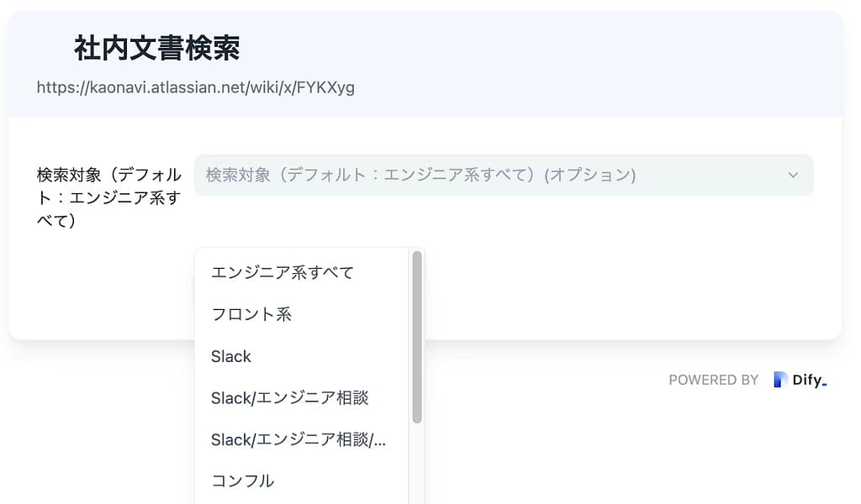Click the Dify wordmark text
Image resolution: width=861 pixels, height=504 pixels.
click(809, 381)
